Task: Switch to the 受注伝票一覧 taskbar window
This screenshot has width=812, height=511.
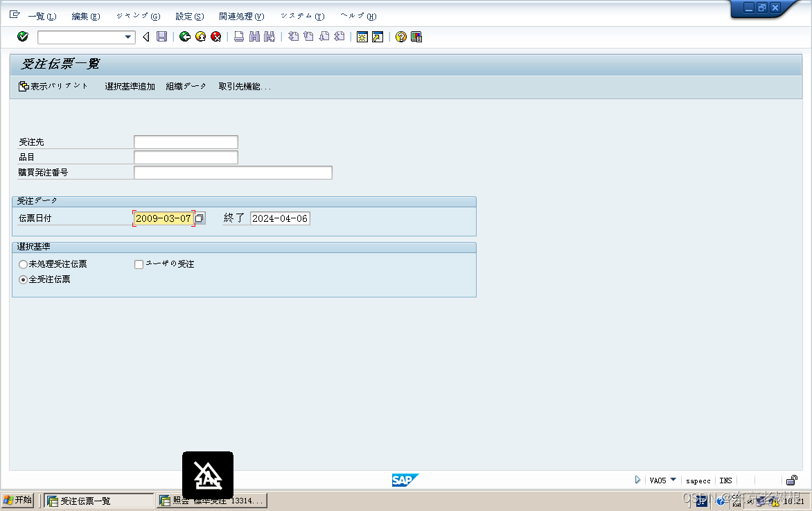Action: 98,501
